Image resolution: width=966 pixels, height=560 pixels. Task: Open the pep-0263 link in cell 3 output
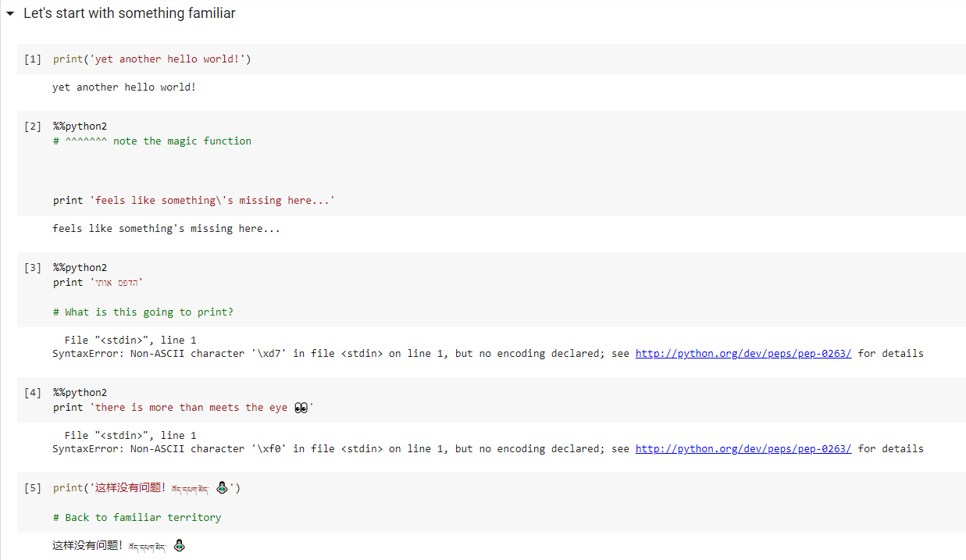pyautogui.click(x=743, y=354)
